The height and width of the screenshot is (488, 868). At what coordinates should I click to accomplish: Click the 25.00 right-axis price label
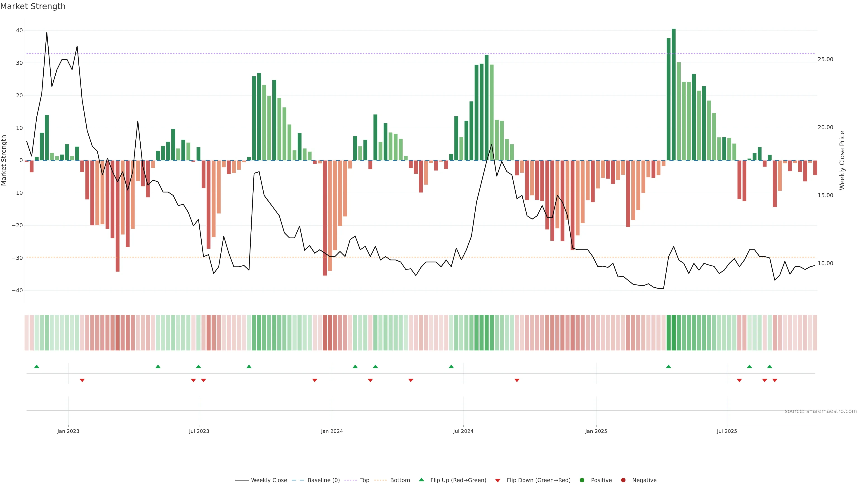tap(825, 59)
